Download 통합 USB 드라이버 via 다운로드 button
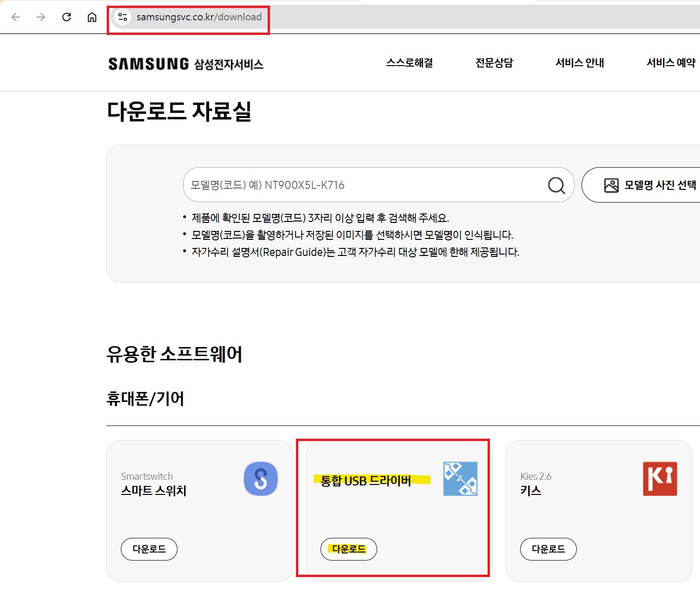700x612 pixels. click(349, 549)
